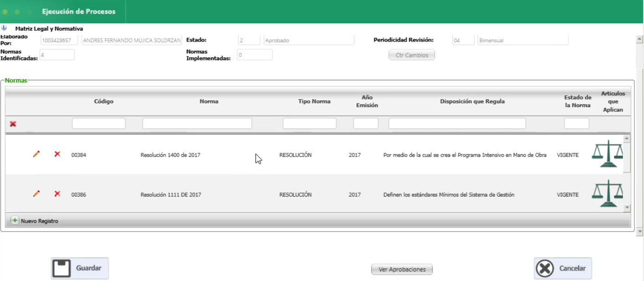Screen dimensions: 644x281
Task: Click VIGENTE status in row 00386
Action: [x=568, y=195]
